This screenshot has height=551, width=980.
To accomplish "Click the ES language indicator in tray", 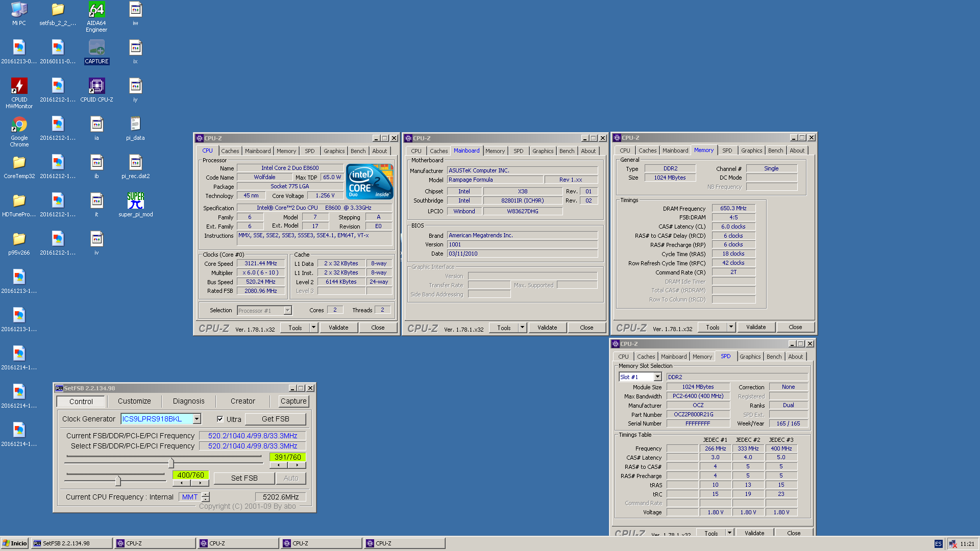I will pos(938,544).
